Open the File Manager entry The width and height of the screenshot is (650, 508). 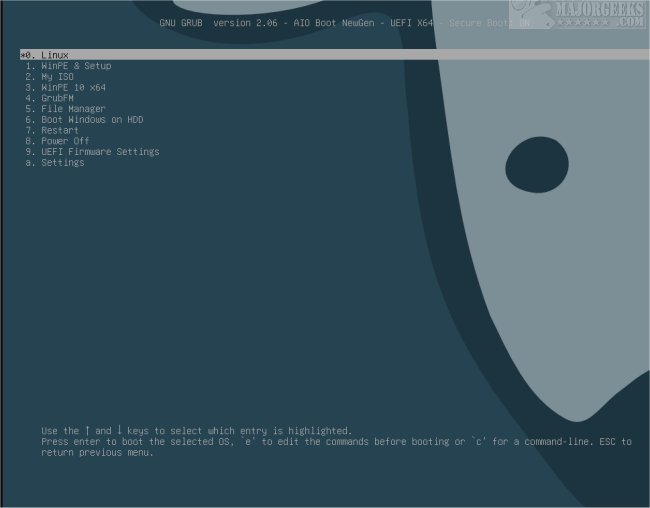[x=65, y=109]
